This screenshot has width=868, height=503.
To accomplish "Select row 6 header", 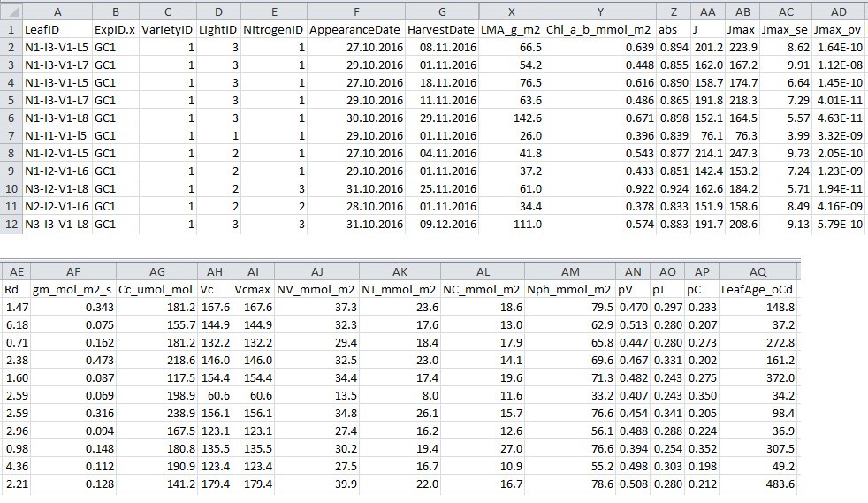I will 11,118.
